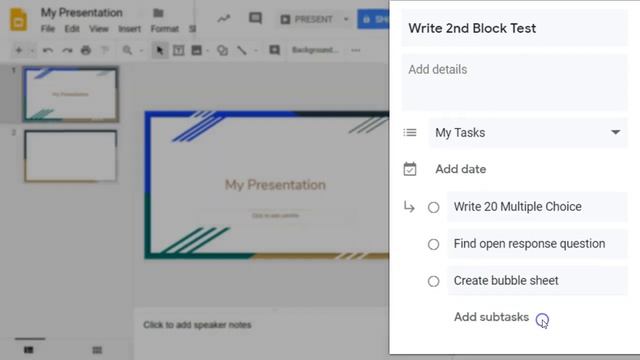Edit the Write 20 Multiple Choice subtask text
Screen dimensions: 640x360
click(x=537, y=207)
